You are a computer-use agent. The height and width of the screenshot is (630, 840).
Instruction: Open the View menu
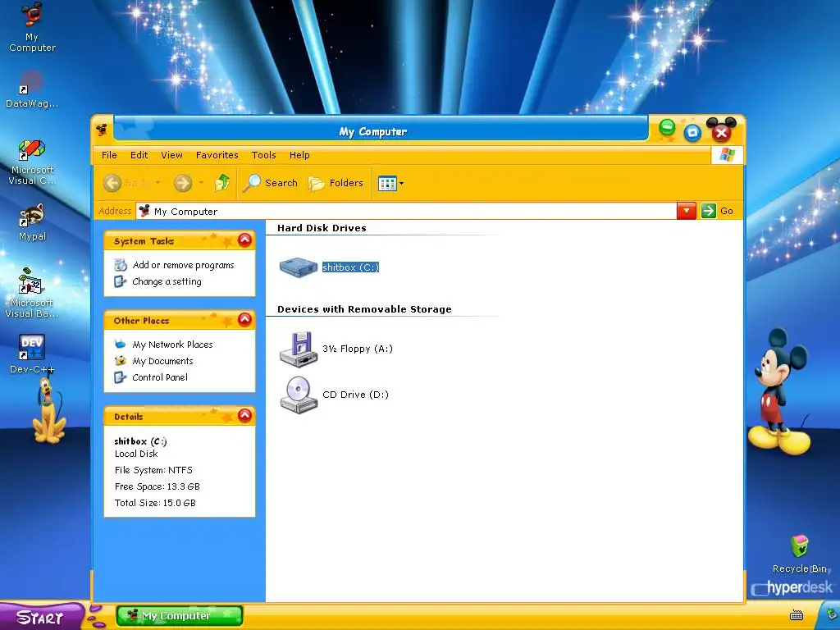tap(172, 155)
